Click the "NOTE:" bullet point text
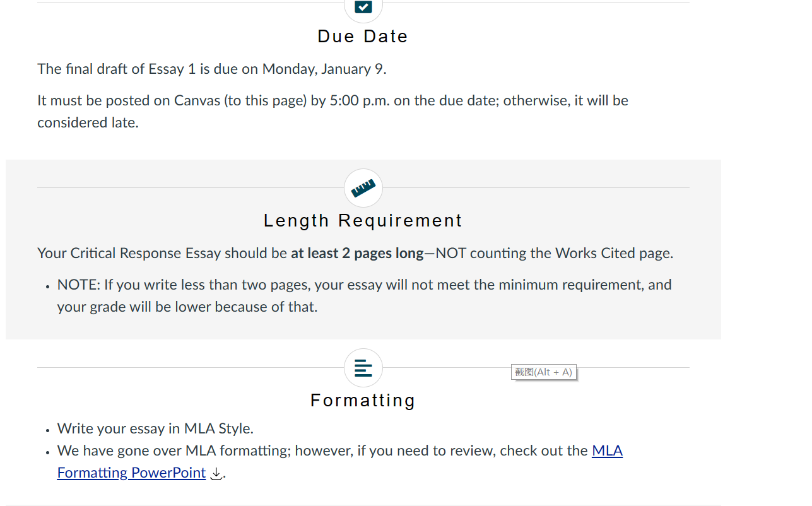 coord(79,285)
